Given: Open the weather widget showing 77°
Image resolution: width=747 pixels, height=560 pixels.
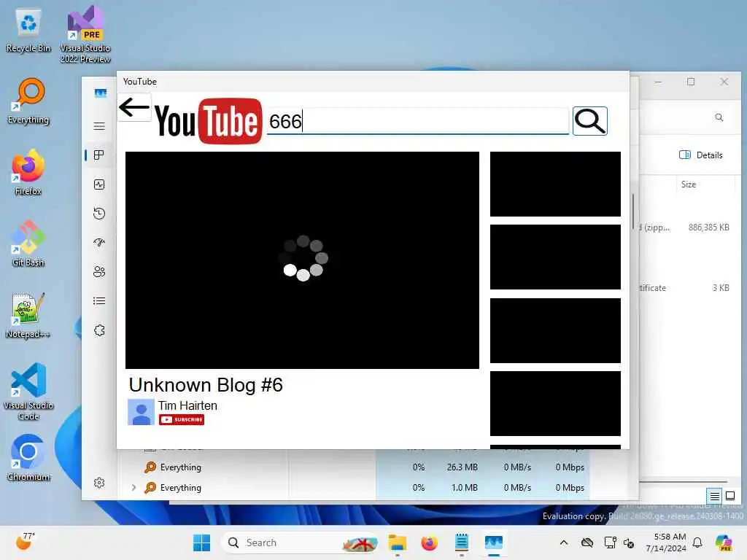Looking at the screenshot, I should click(25, 542).
